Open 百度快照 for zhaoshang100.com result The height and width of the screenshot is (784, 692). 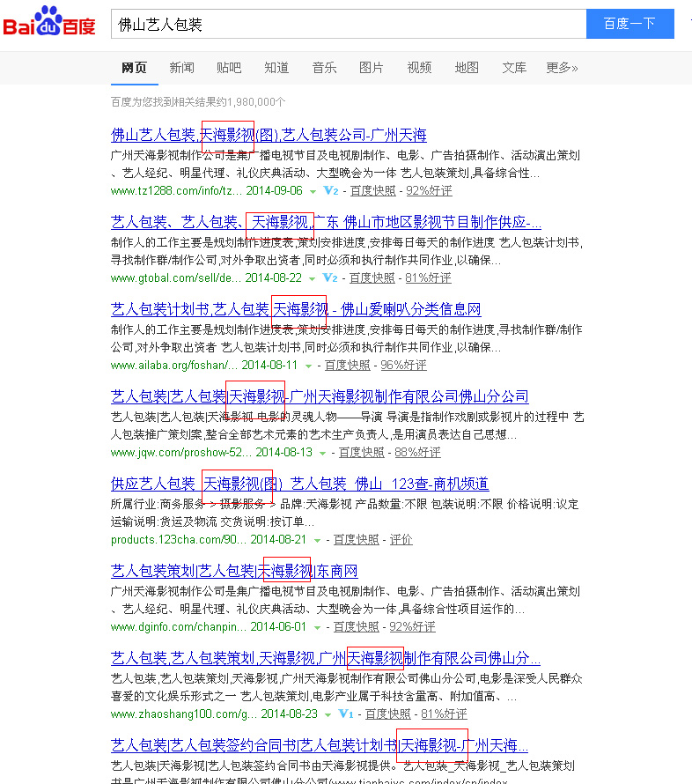387,714
